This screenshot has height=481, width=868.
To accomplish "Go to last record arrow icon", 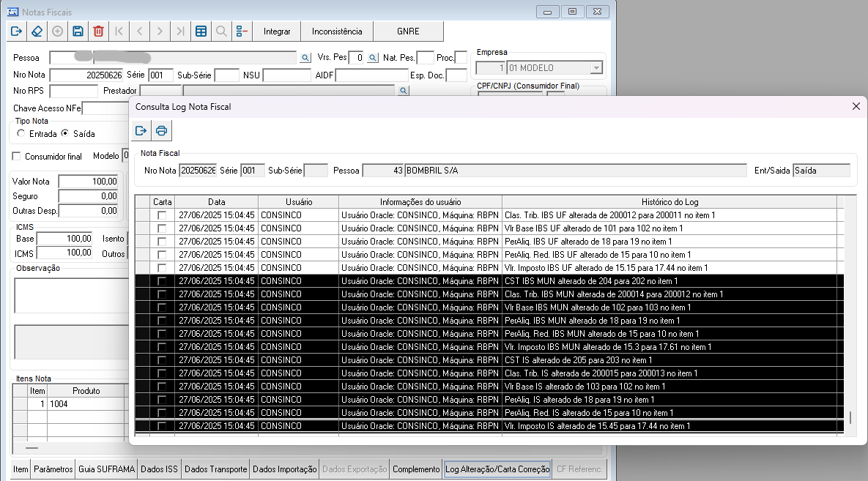I will (x=180, y=31).
